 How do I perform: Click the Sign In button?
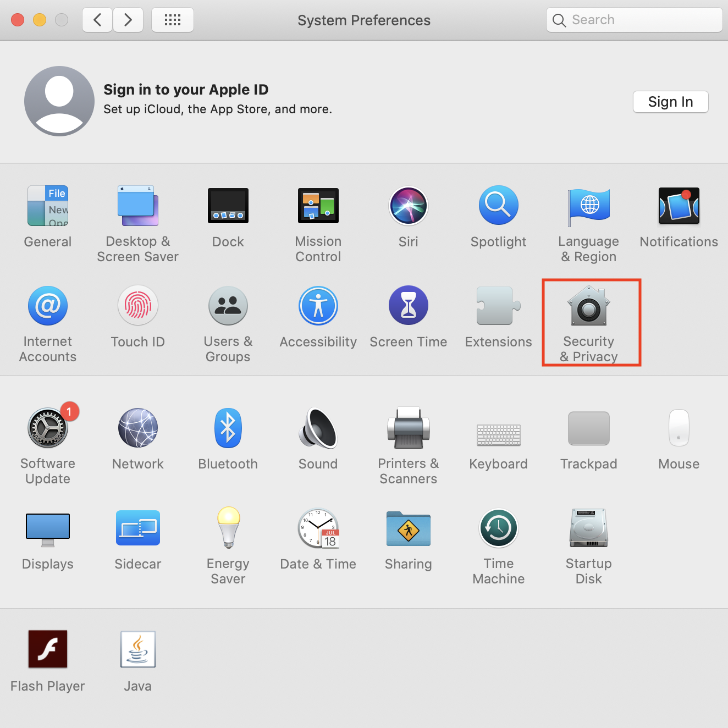click(x=670, y=102)
